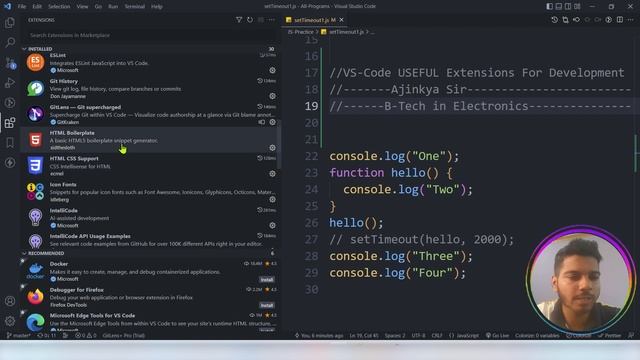
Task: Select the HTML Boilerplate extension entry
Action: click(x=149, y=140)
